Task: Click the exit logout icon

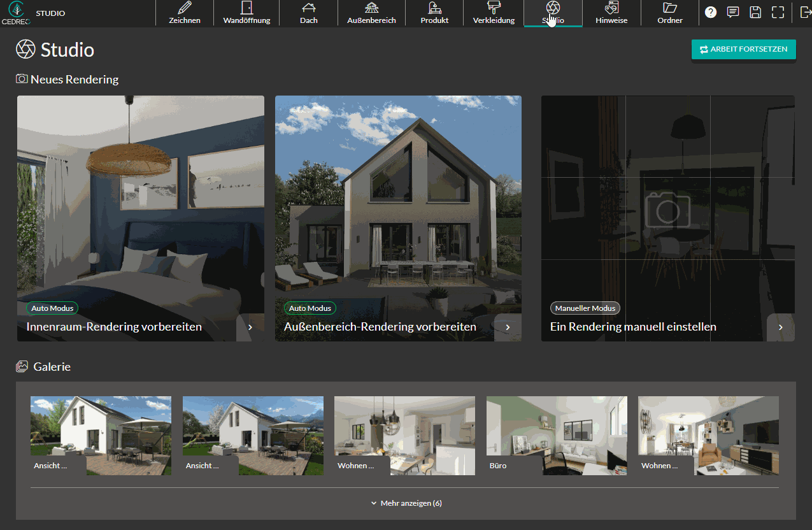Action: pos(805,12)
